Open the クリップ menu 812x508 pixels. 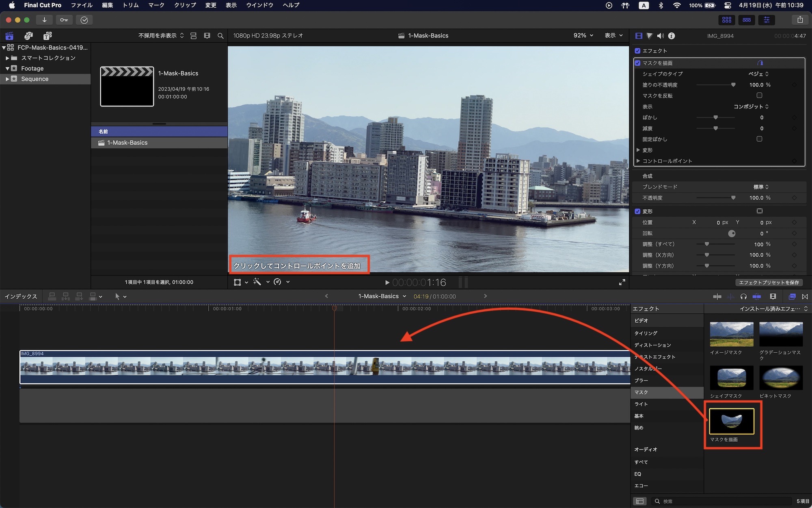185,5
